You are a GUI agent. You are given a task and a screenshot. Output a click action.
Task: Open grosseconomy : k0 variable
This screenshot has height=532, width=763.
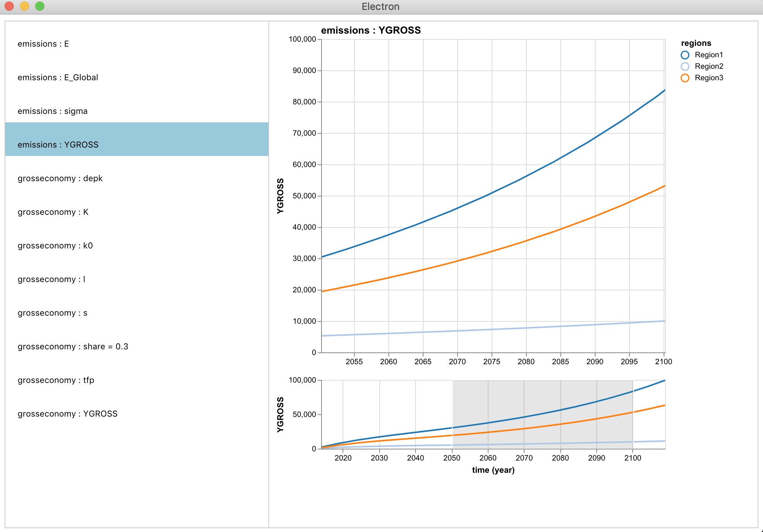(55, 246)
